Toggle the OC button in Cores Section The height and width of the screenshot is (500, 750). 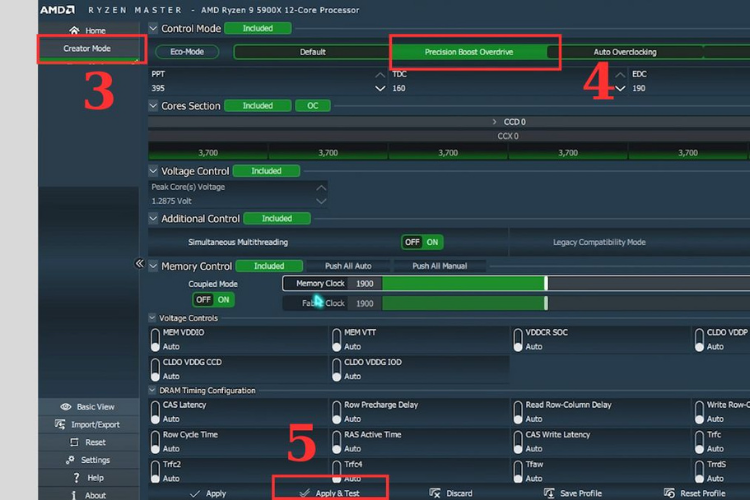[x=313, y=106]
